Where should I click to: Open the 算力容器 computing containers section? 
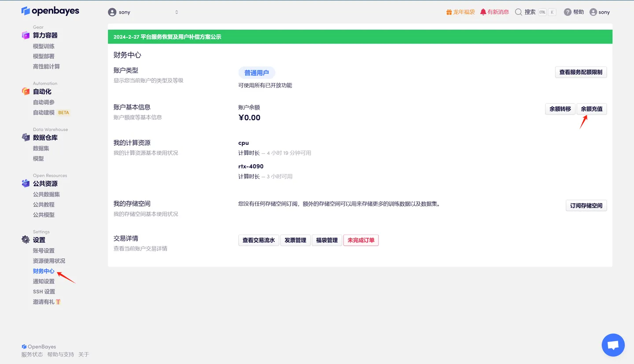tap(44, 35)
